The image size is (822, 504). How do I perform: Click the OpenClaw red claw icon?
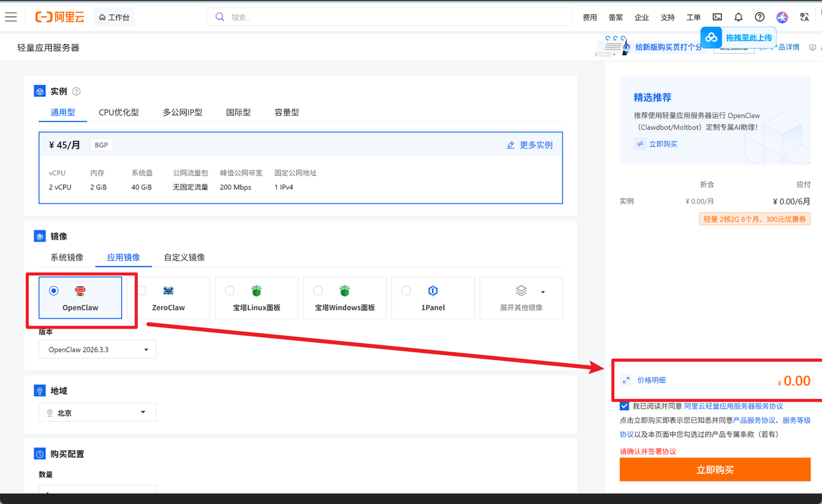[x=80, y=291]
